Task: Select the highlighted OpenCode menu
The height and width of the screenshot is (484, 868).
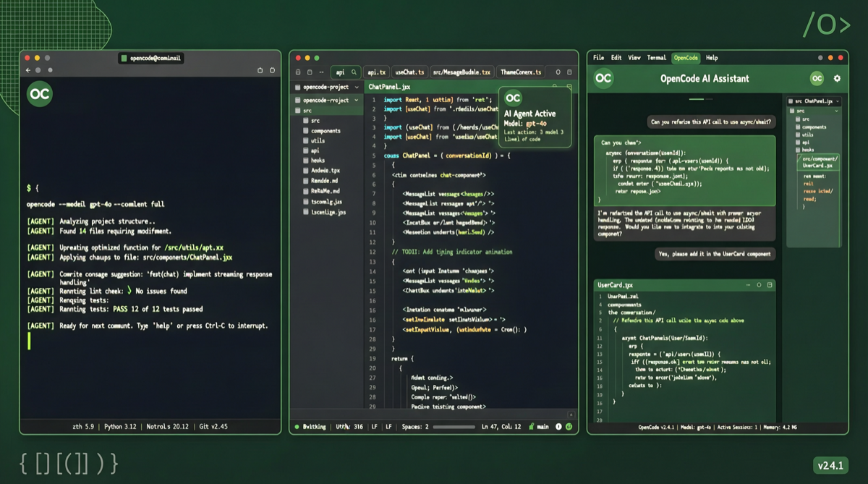Action: point(686,58)
